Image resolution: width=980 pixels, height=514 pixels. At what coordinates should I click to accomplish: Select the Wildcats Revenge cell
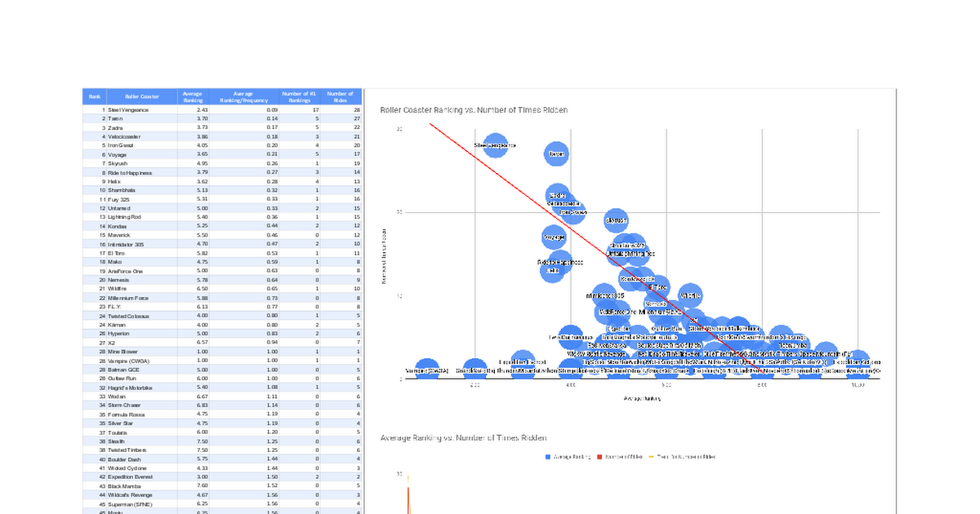click(x=140, y=495)
